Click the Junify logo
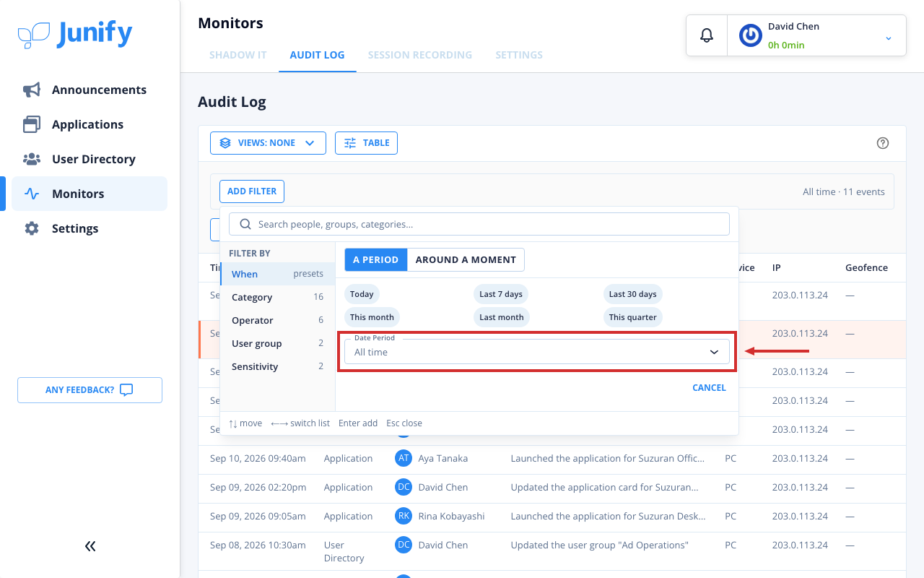This screenshot has height=578, width=924. pyautogui.click(x=75, y=34)
